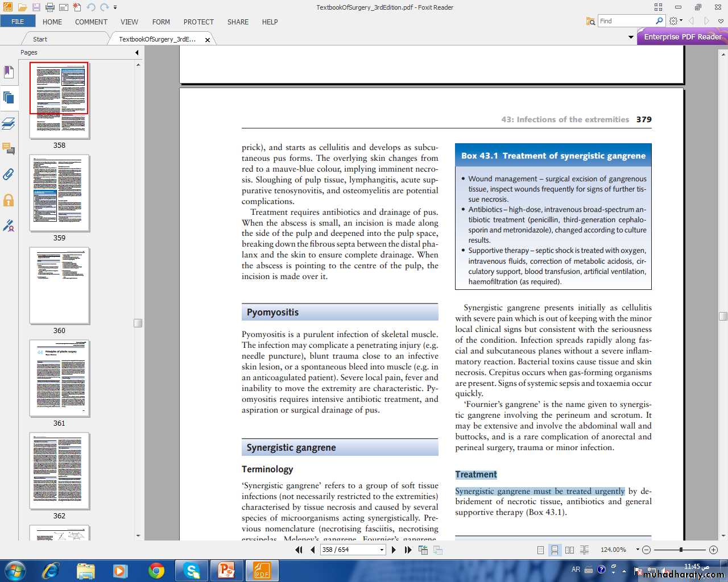The width and height of the screenshot is (728, 582).
Task: Open the Layers panel icon
Action: click(x=9, y=123)
